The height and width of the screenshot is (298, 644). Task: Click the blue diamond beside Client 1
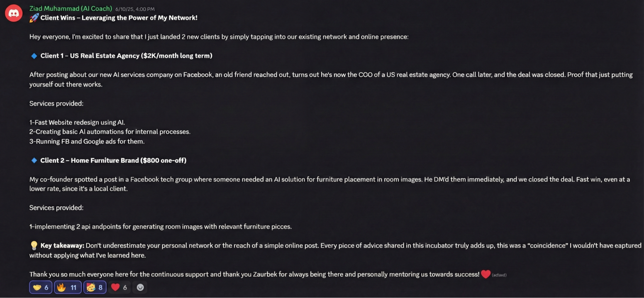pyautogui.click(x=34, y=56)
